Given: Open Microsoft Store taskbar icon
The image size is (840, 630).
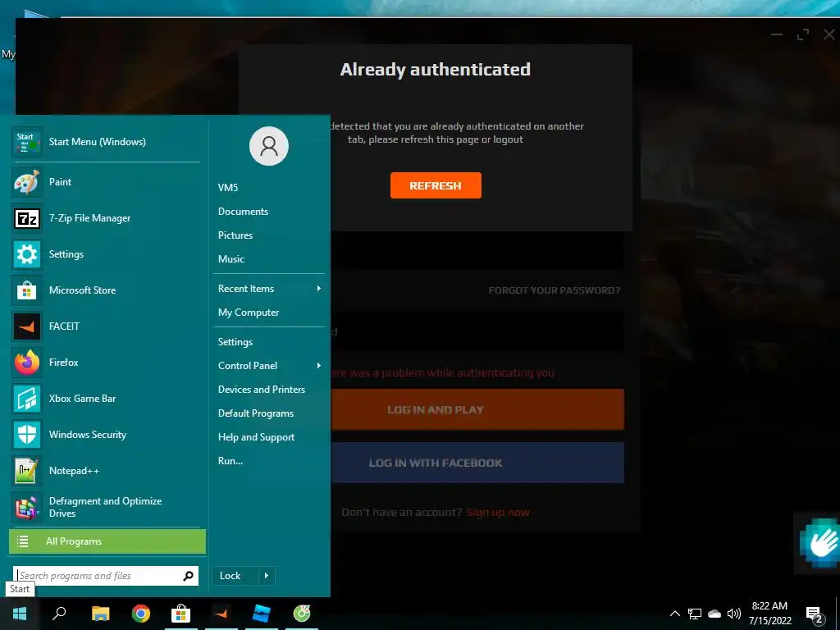Looking at the screenshot, I should point(180,614).
